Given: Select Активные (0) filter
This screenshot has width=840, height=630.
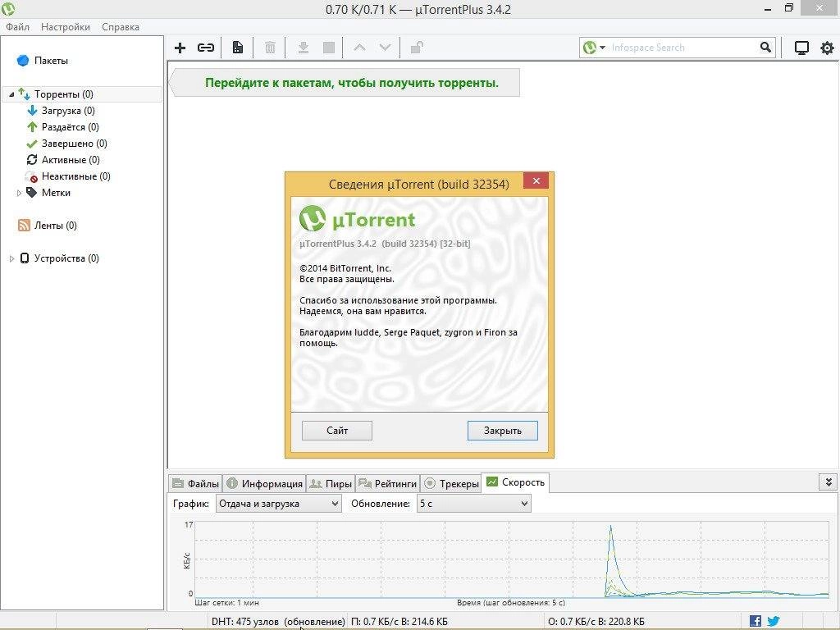Looking at the screenshot, I should [x=71, y=160].
